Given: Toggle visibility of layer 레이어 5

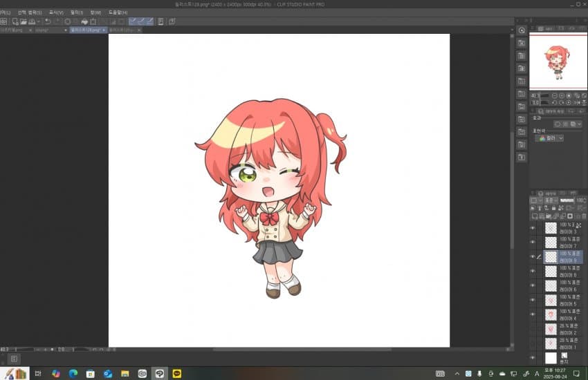Looking at the screenshot, I should tap(533, 300).
